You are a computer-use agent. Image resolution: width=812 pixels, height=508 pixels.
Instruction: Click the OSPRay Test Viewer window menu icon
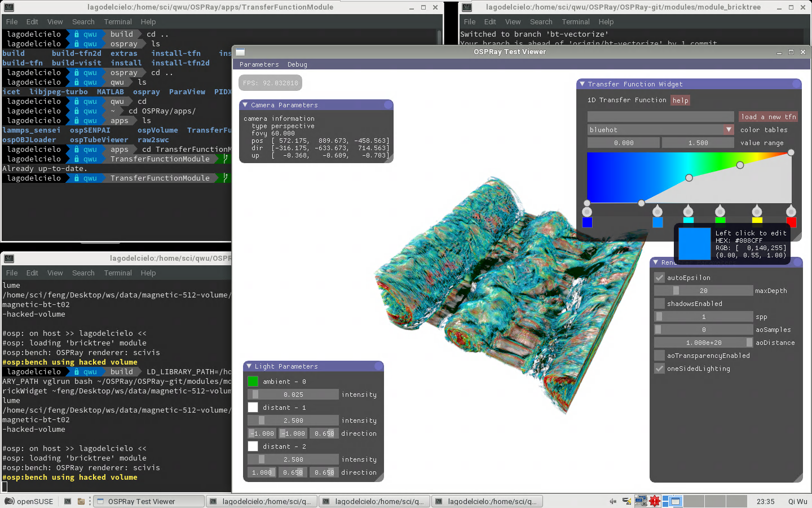[x=240, y=52]
